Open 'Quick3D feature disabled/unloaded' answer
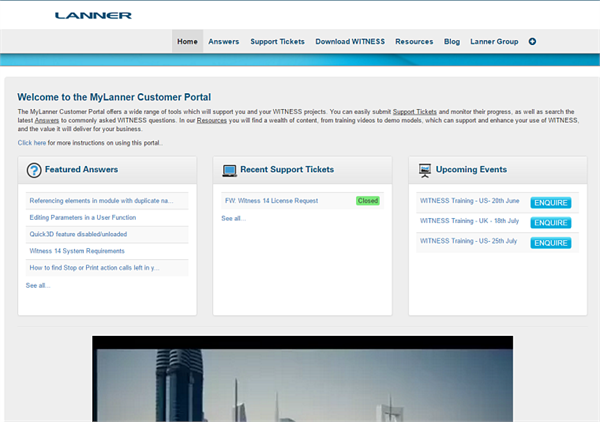This screenshot has width=600, height=422. [78, 234]
